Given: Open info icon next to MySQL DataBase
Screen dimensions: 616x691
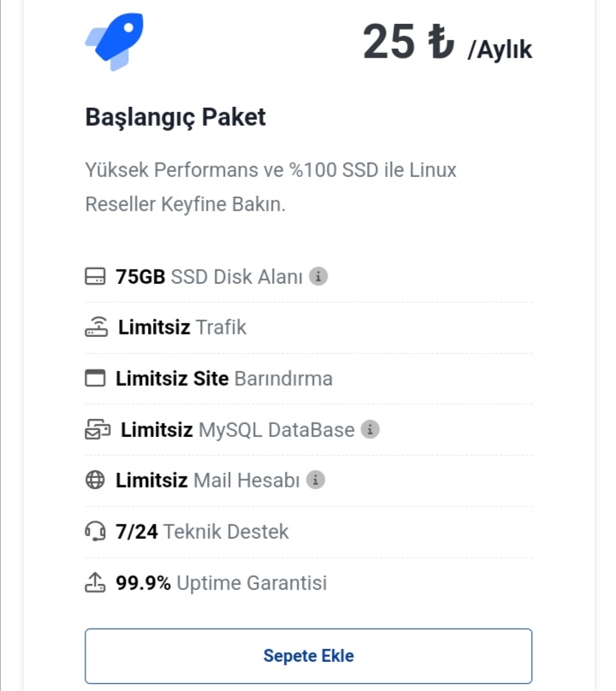Looking at the screenshot, I should pyautogui.click(x=370, y=428).
